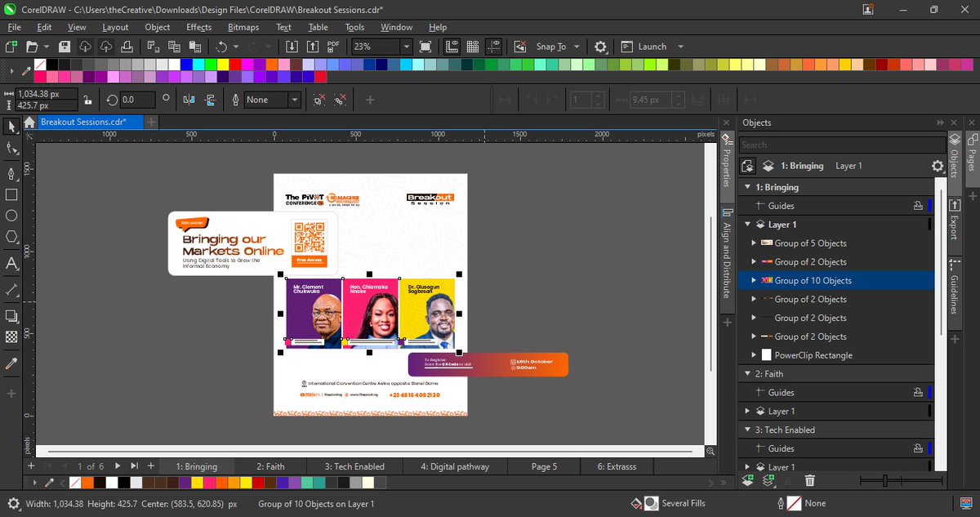Viewport: 980px width, 517px height.
Task: Switch to page tab 4: Digital pathway
Action: pyautogui.click(x=455, y=466)
